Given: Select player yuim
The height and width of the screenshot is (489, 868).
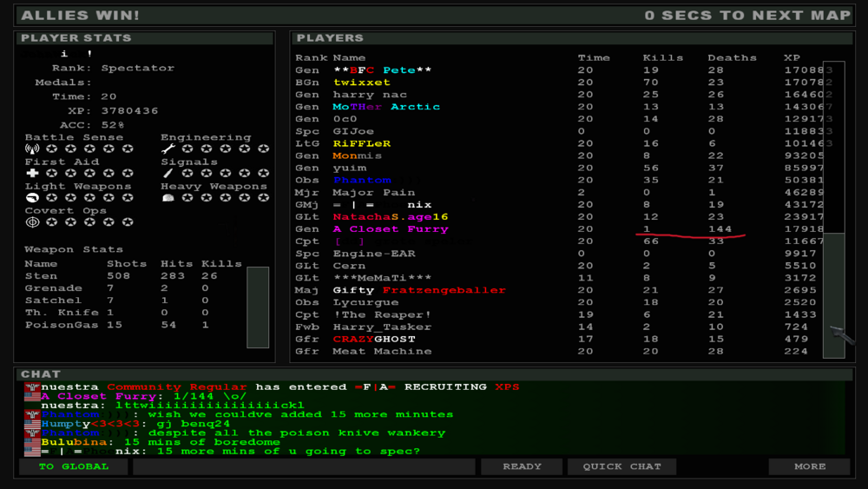Looking at the screenshot, I should click(x=559, y=168).
